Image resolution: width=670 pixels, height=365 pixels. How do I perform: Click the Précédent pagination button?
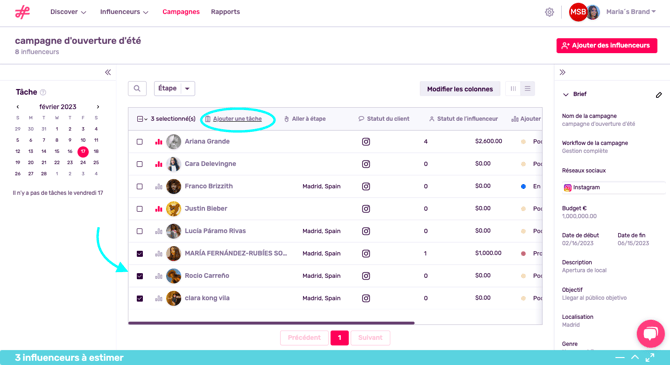point(304,338)
